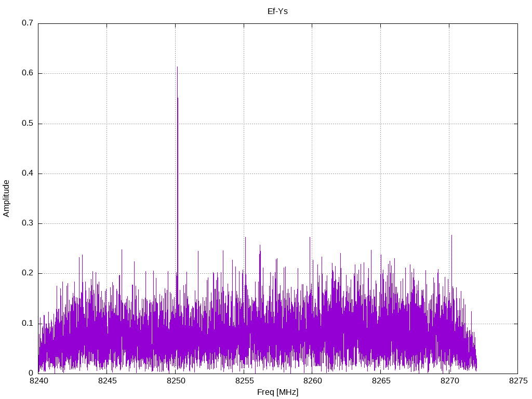Select the tallest spectral peak near 8250 MHz
Viewport: 532px width, 399px height.
(x=177, y=68)
